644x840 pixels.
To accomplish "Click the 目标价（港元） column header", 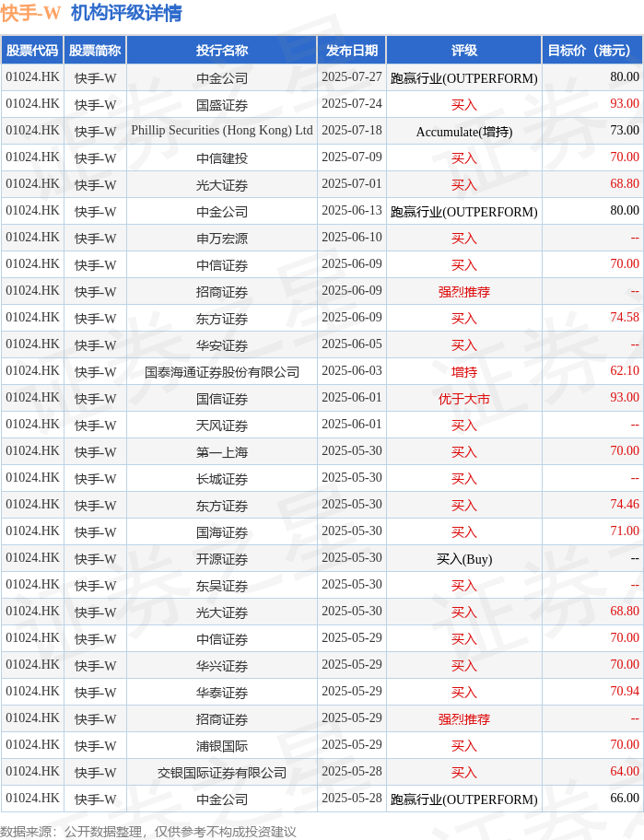I will 591,51.
